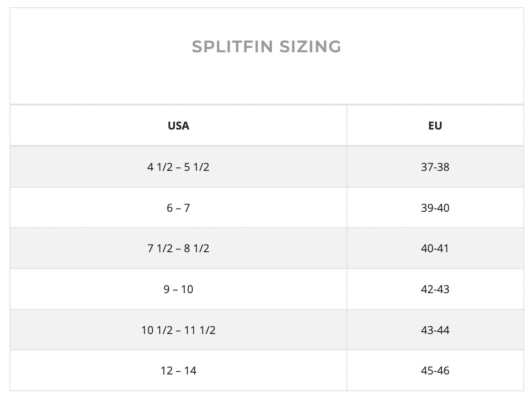Viewport: 532px width, 409px height.
Task: Click the number 14 in the last row
Action: click(191, 371)
